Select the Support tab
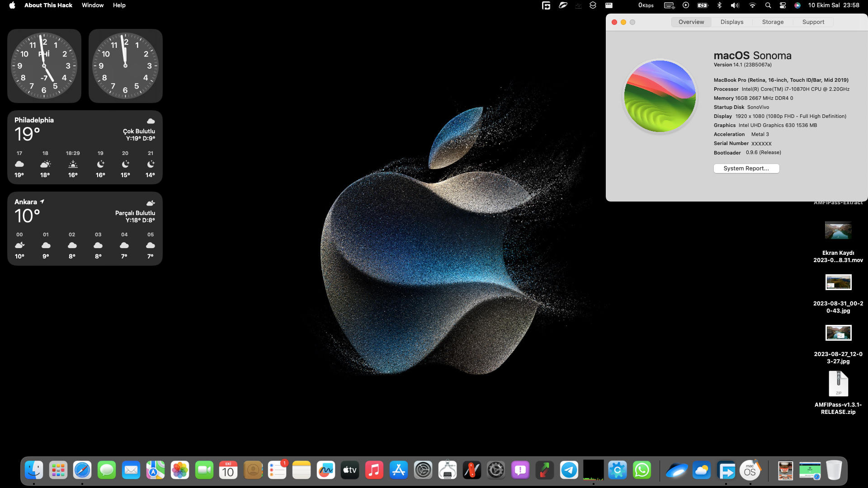Screen dimensions: 868x488 click(x=813, y=22)
